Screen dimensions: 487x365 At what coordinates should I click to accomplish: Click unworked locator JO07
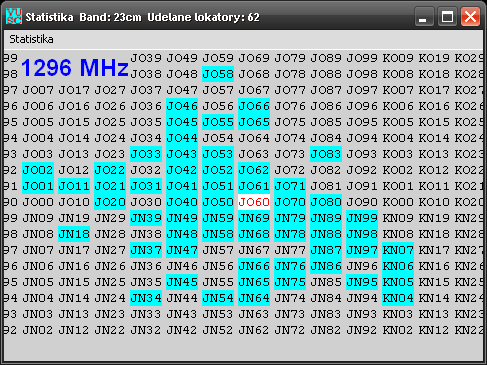point(38,90)
